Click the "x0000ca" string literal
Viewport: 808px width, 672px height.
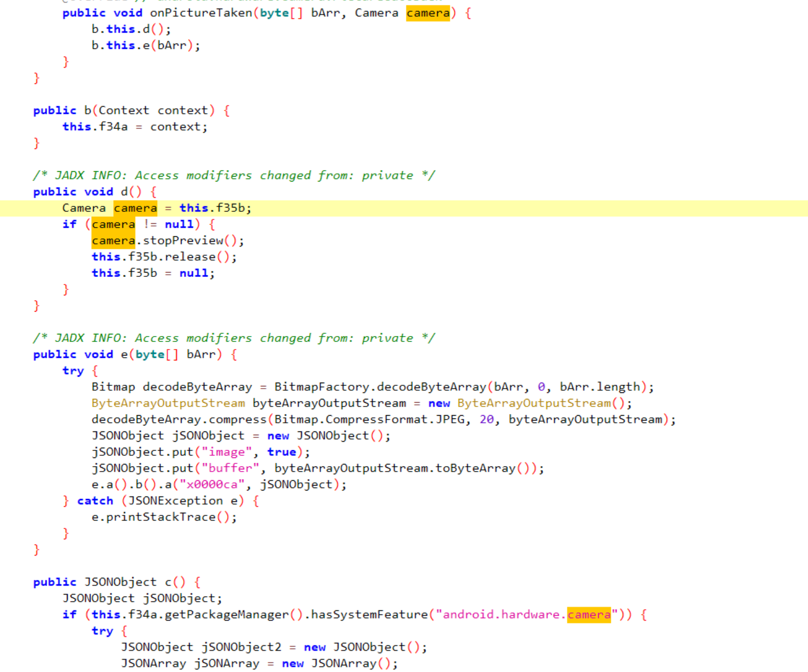212,484
